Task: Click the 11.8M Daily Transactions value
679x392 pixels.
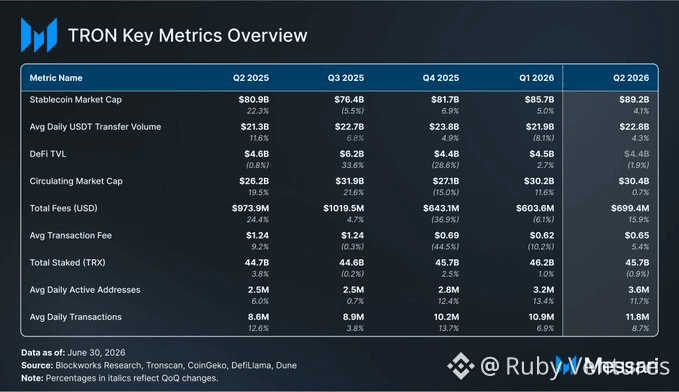Action: [637, 317]
